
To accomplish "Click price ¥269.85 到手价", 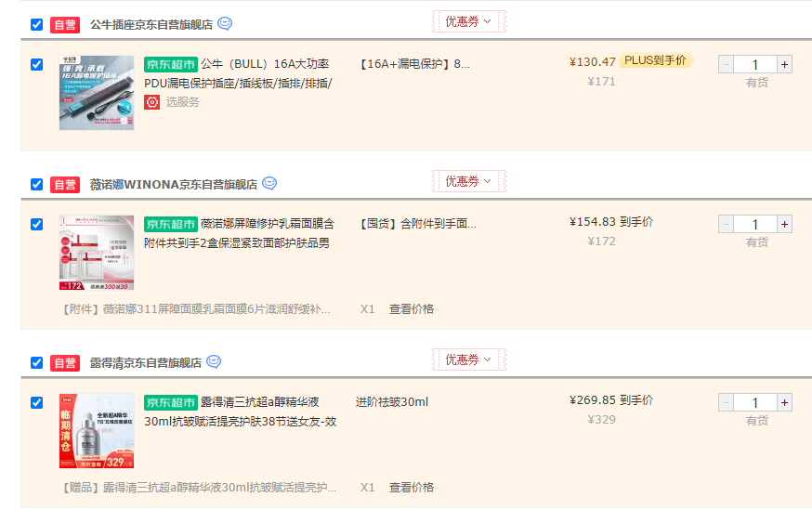I will [x=611, y=400].
